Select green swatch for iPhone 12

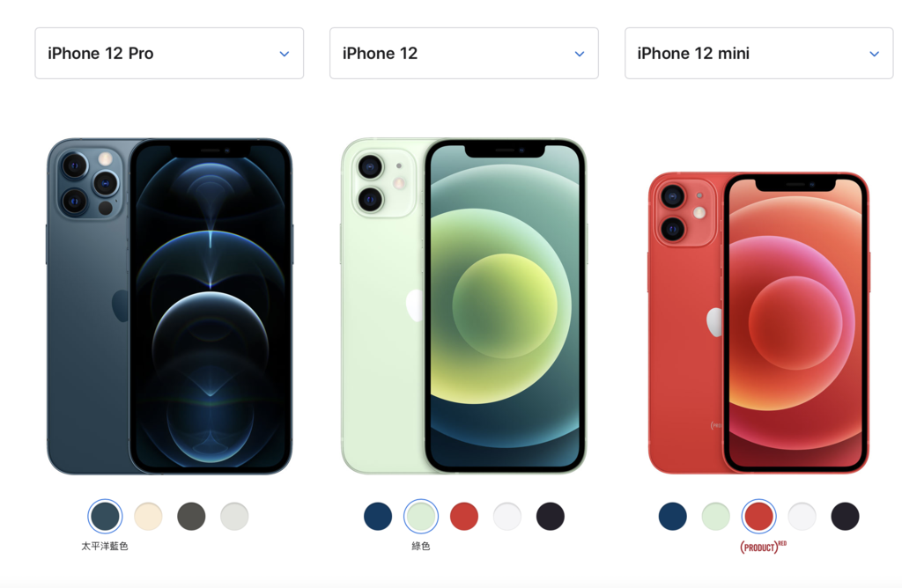point(421,516)
